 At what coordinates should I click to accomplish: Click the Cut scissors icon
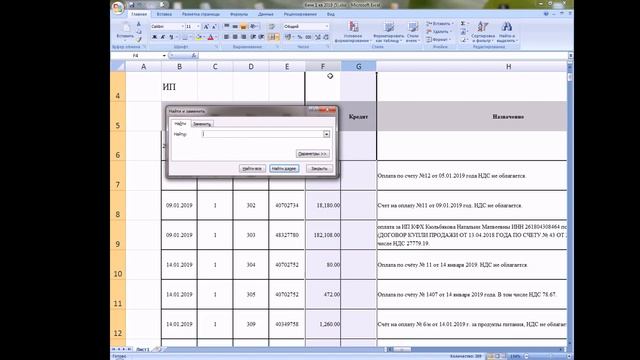(139, 24)
